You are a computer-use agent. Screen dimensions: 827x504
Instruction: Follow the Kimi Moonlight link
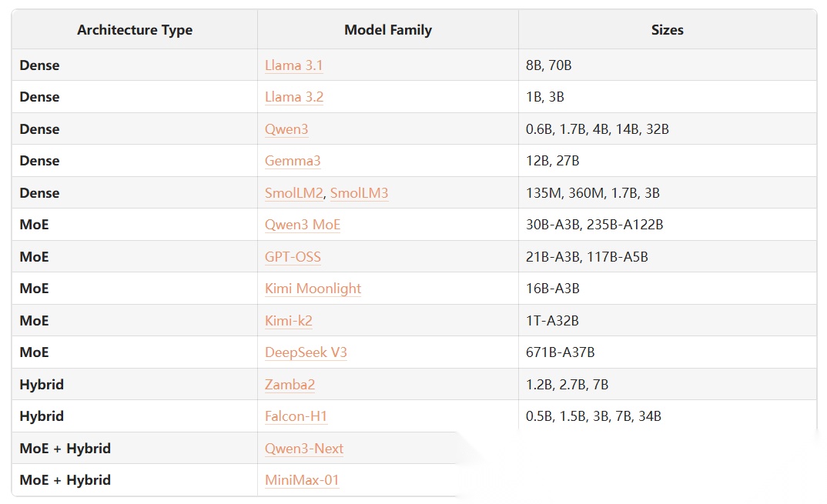coord(313,289)
